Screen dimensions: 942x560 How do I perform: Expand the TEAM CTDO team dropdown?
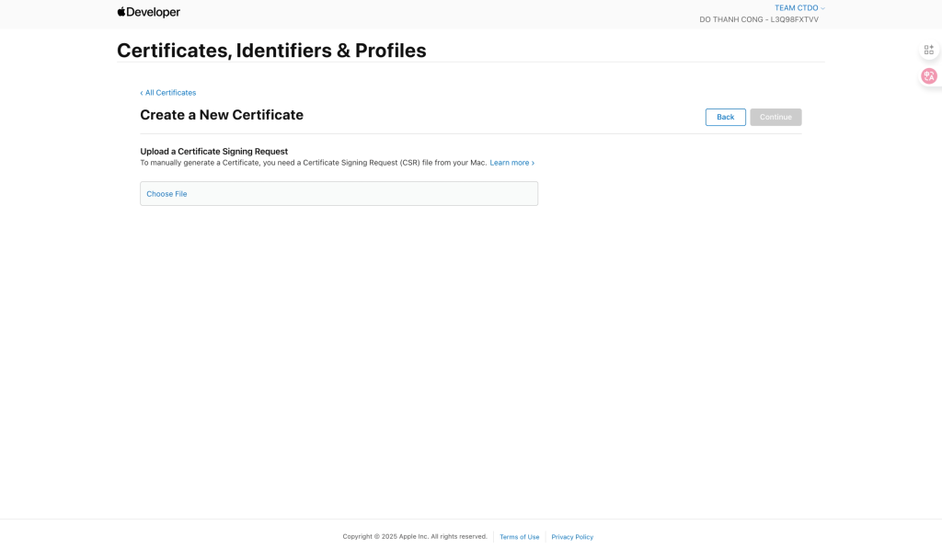click(797, 8)
